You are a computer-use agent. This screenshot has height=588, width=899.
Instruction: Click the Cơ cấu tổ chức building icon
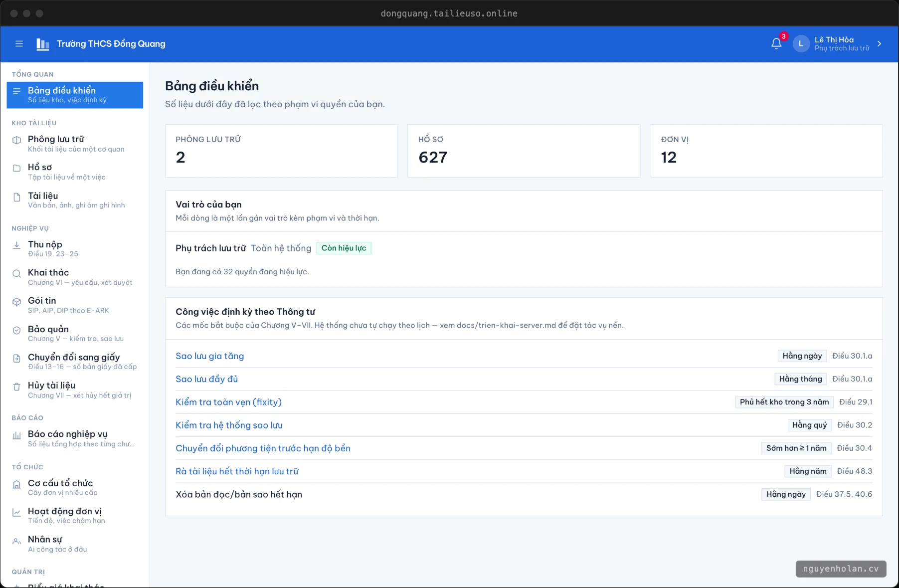pyautogui.click(x=17, y=484)
